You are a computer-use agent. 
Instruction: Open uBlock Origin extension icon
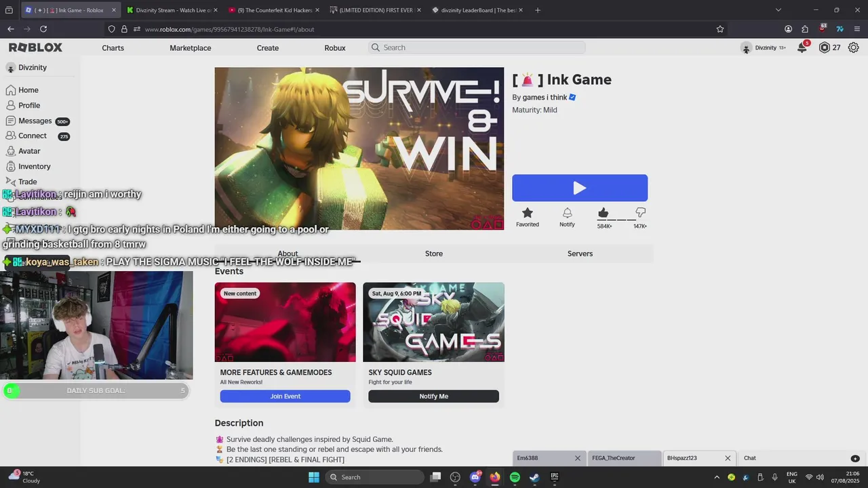tap(822, 28)
